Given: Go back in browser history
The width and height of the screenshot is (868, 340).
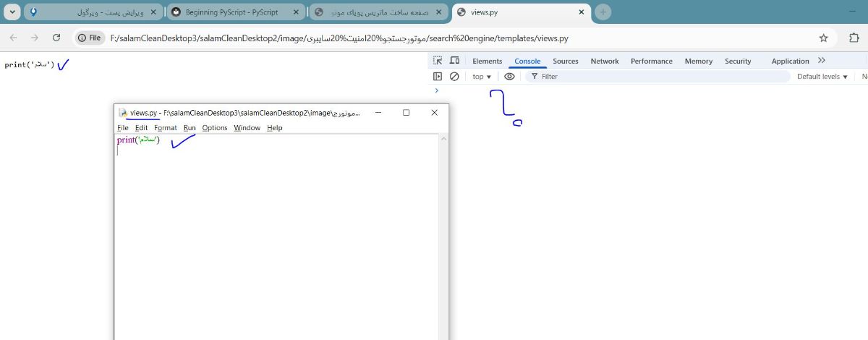Looking at the screenshot, I should (x=14, y=38).
